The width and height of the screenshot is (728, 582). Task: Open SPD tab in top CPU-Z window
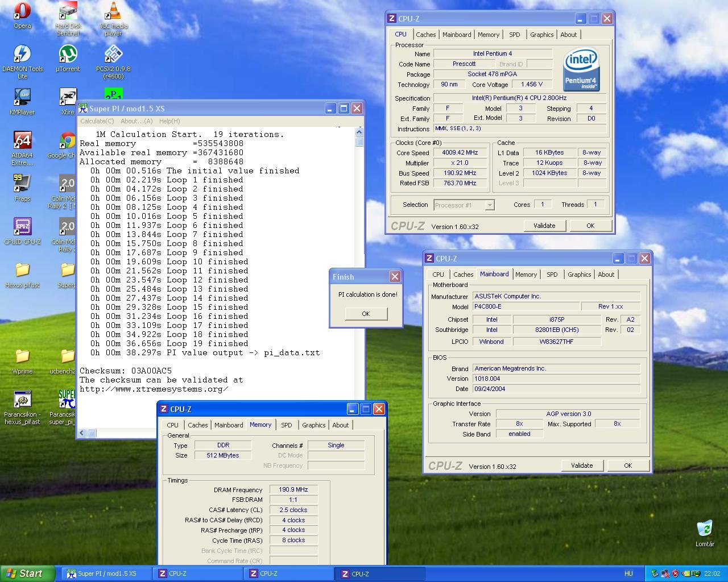515,35
